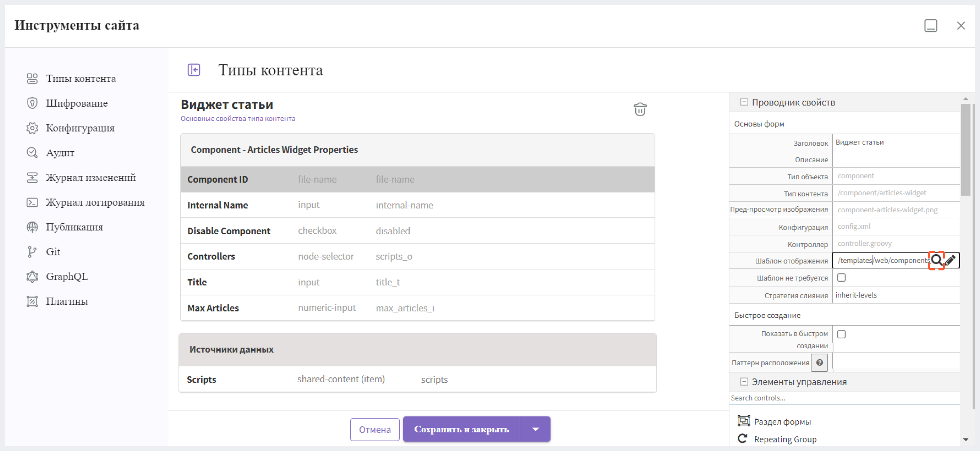Click the Типы контента sidebar icon
This screenshot has height=451, width=980.
[32, 78]
